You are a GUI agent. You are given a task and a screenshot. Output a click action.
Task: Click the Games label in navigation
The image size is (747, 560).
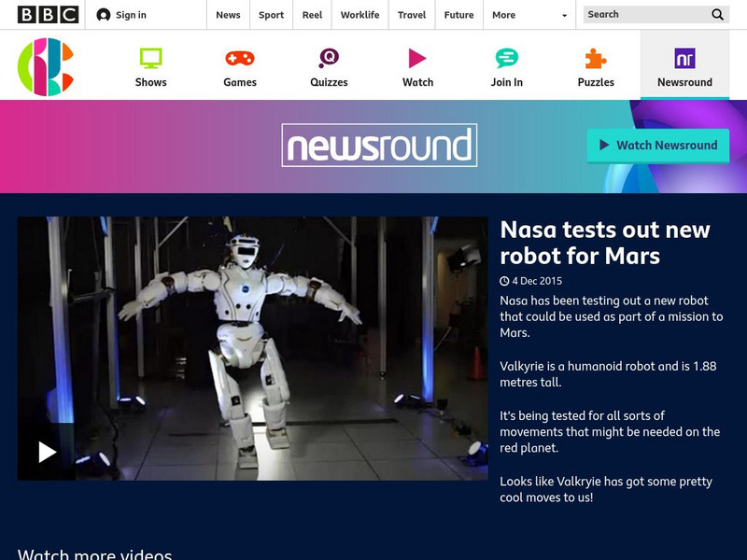pyautogui.click(x=240, y=82)
